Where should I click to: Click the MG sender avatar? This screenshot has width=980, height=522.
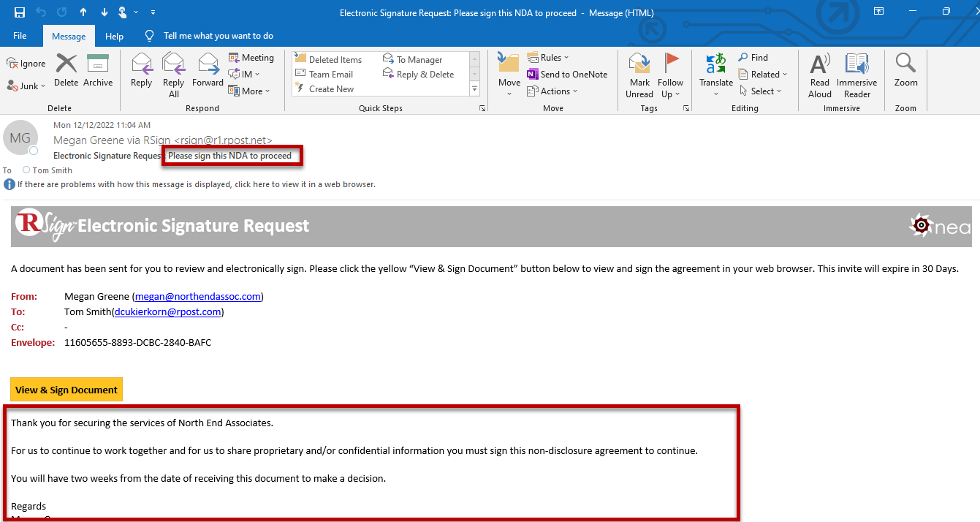tap(20, 137)
